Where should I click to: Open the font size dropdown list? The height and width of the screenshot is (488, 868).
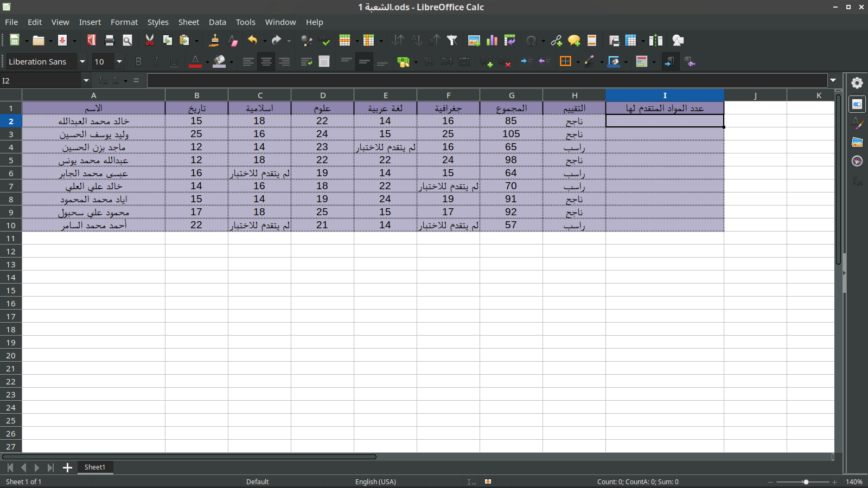click(x=119, y=62)
